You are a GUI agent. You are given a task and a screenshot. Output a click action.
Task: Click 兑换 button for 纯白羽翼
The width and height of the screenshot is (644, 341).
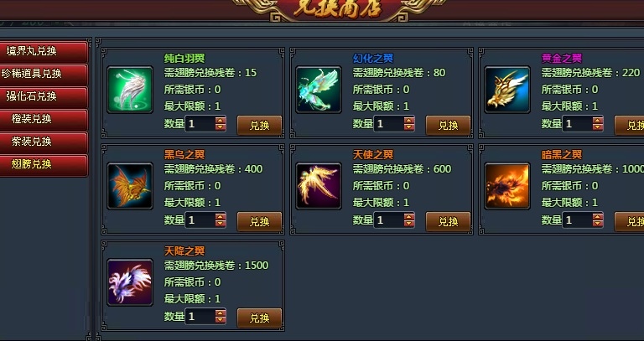(260, 125)
